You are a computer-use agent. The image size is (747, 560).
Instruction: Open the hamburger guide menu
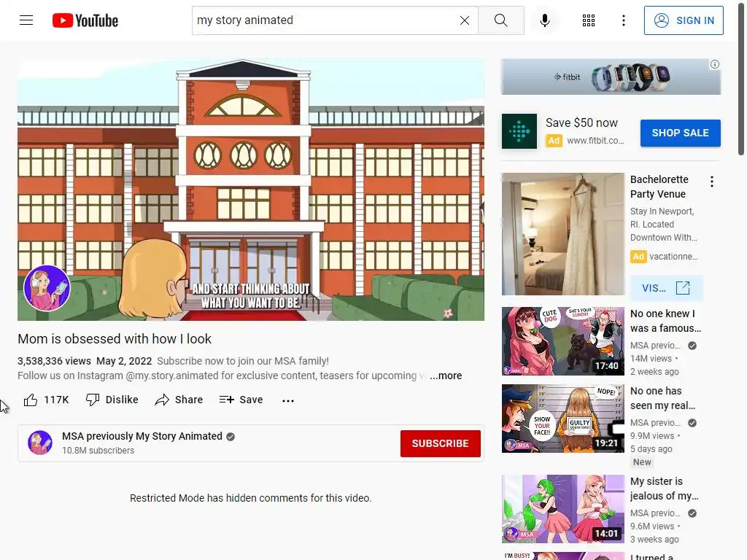tap(26, 20)
